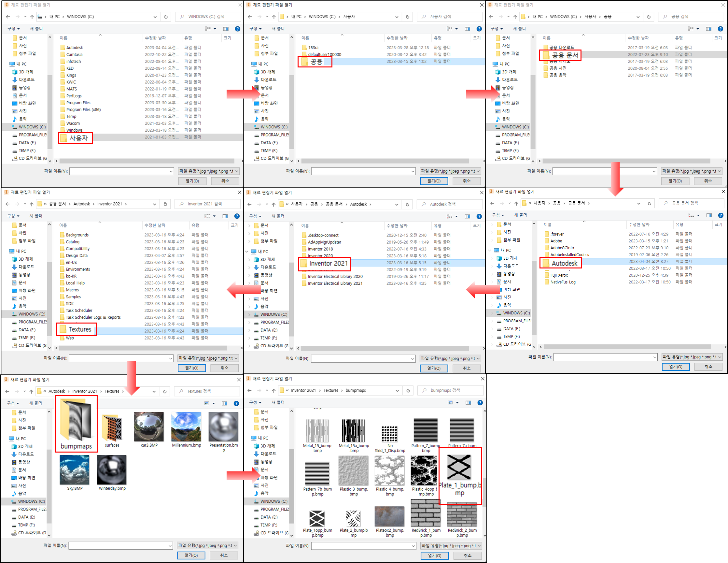This screenshot has height=563, width=728.
Task: Open the file type dropdown in the bumpmaps dialog
Action: pos(451,546)
